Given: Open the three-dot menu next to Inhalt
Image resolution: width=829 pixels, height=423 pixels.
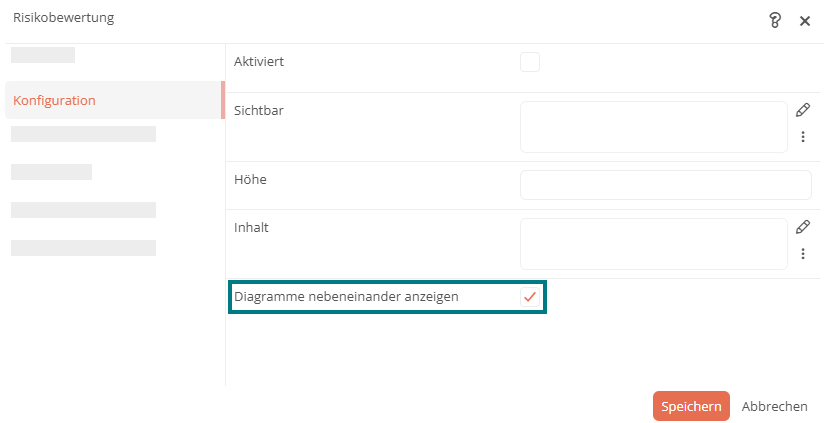Looking at the screenshot, I should (x=803, y=253).
